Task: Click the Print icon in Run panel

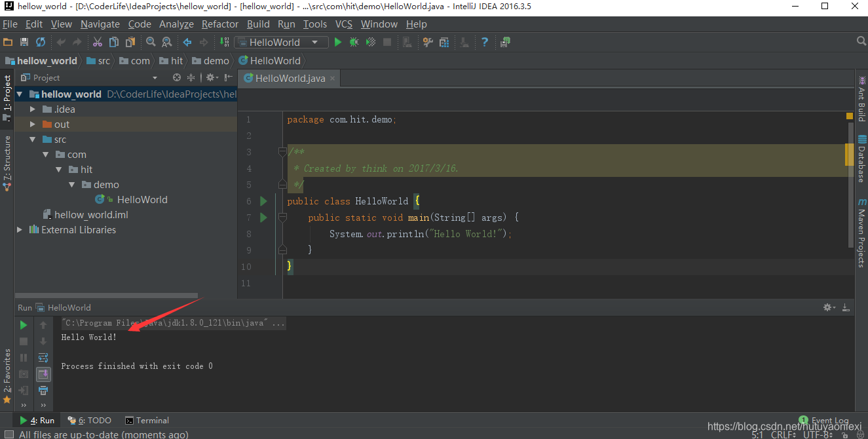Action: tap(43, 391)
